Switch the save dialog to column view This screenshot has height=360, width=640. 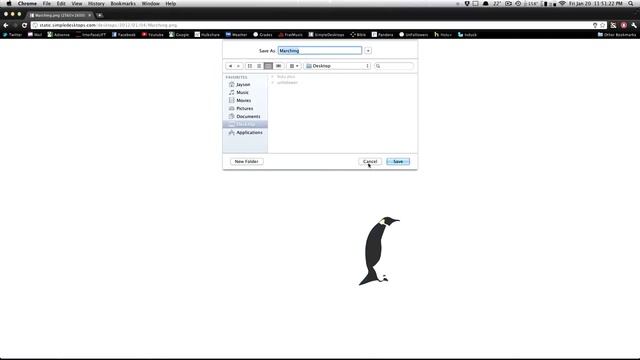[x=268, y=66]
